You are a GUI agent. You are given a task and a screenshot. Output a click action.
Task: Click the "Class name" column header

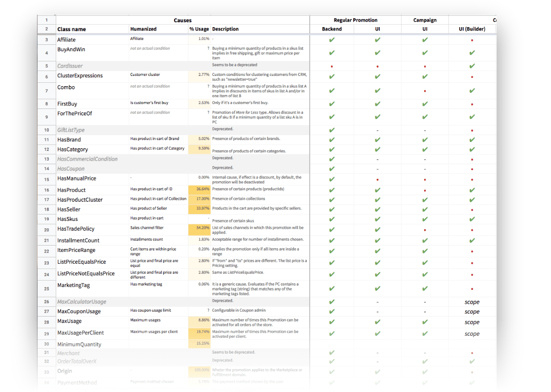(x=92, y=29)
